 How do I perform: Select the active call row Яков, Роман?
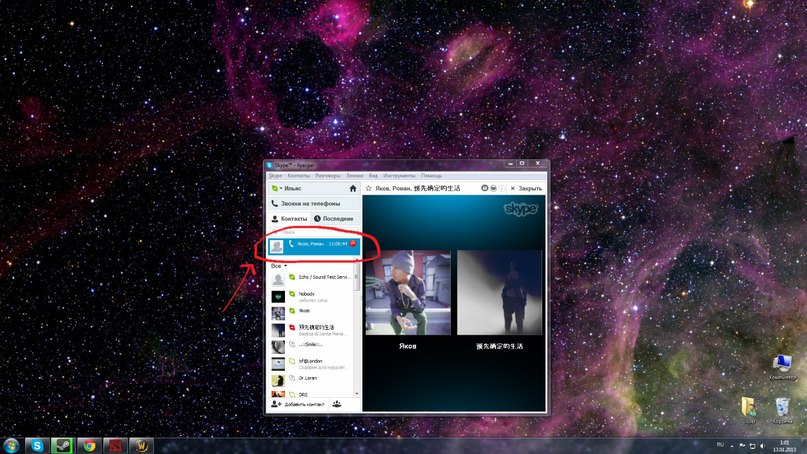(313, 246)
